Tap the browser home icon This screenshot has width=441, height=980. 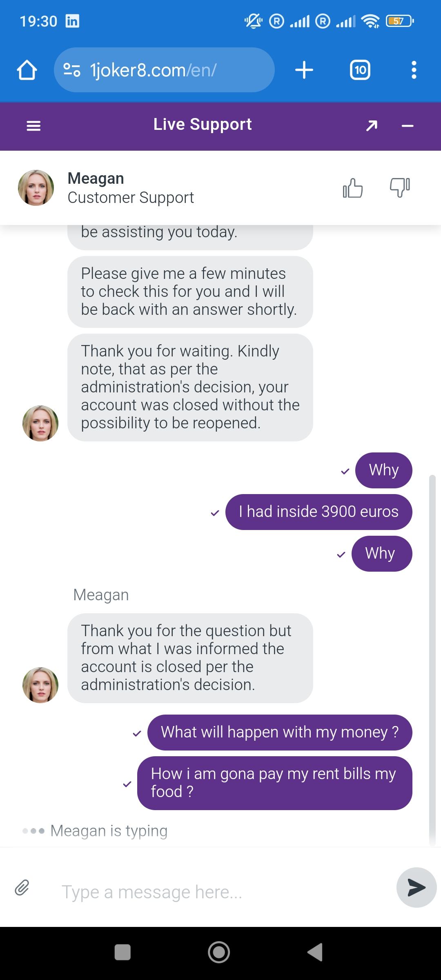click(x=27, y=70)
